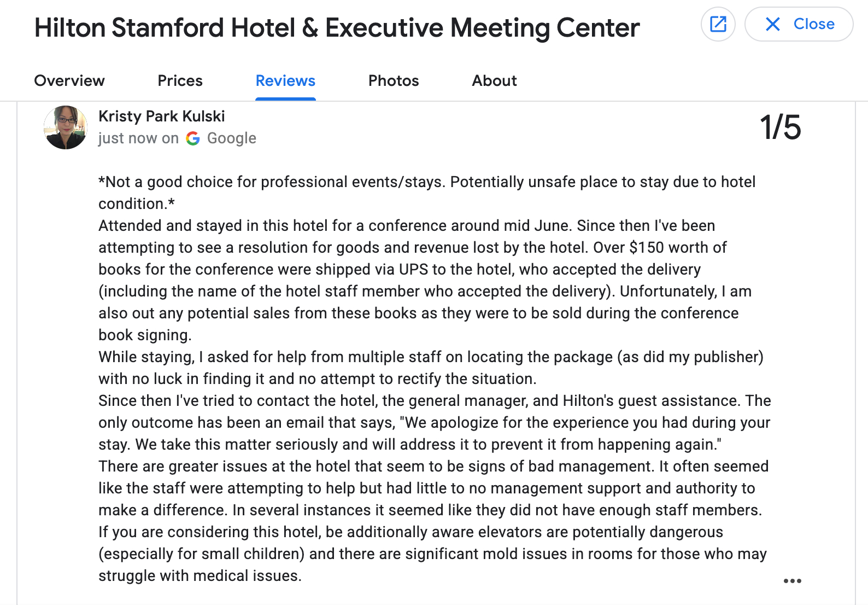
Task: Open the hotel page in a new window
Action: click(x=718, y=24)
